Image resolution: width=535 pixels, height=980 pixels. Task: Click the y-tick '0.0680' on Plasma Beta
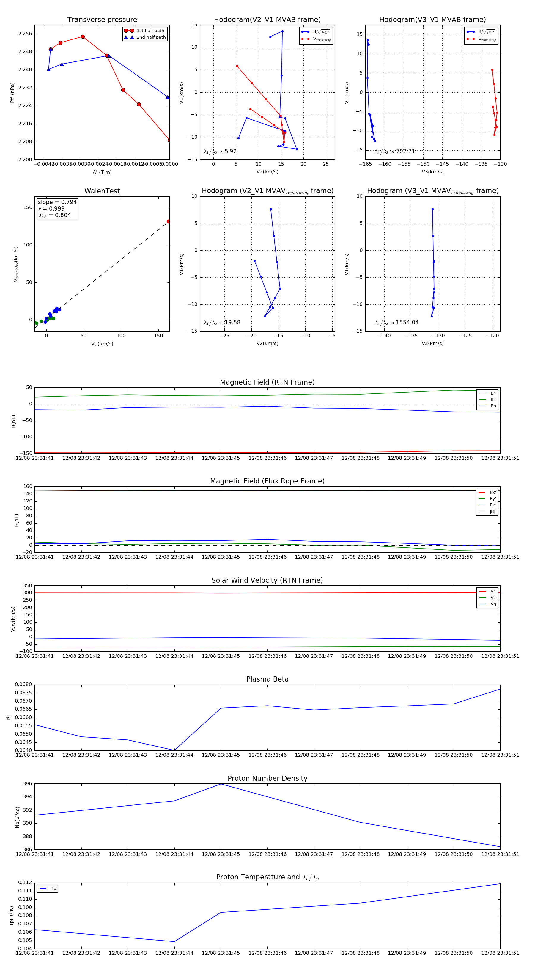23,685
